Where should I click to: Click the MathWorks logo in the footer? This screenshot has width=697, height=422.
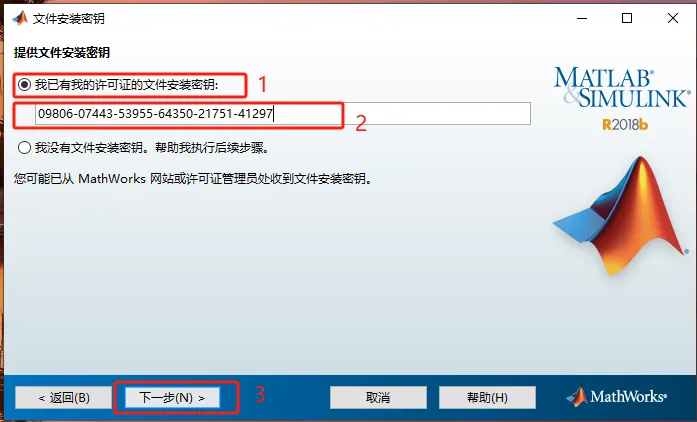tap(616, 397)
